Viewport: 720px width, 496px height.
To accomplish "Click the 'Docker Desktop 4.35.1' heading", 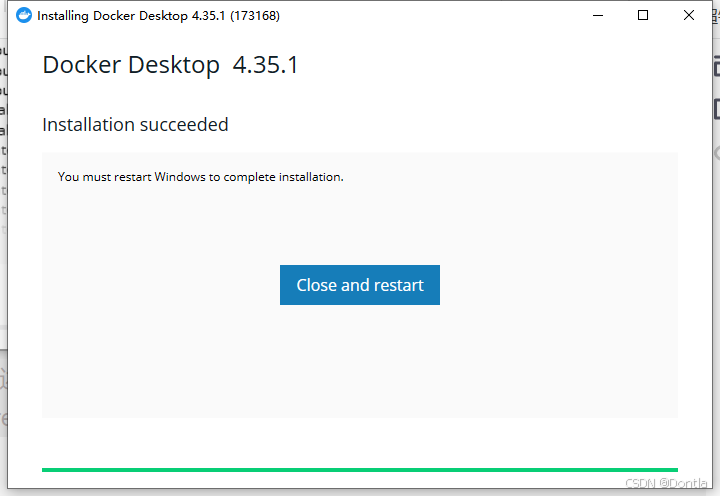I will click(170, 65).
